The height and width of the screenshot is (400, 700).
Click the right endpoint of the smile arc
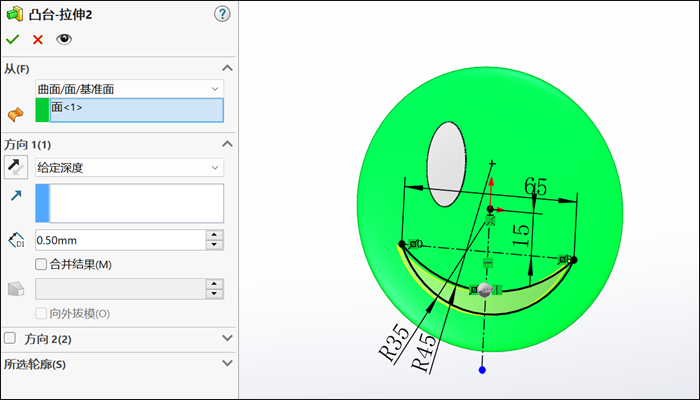pyautogui.click(x=574, y=260)
